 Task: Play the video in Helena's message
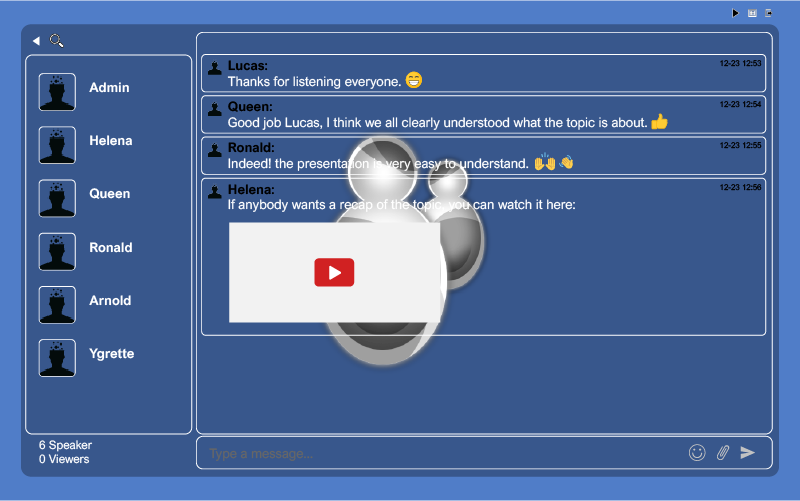(334, 272)
